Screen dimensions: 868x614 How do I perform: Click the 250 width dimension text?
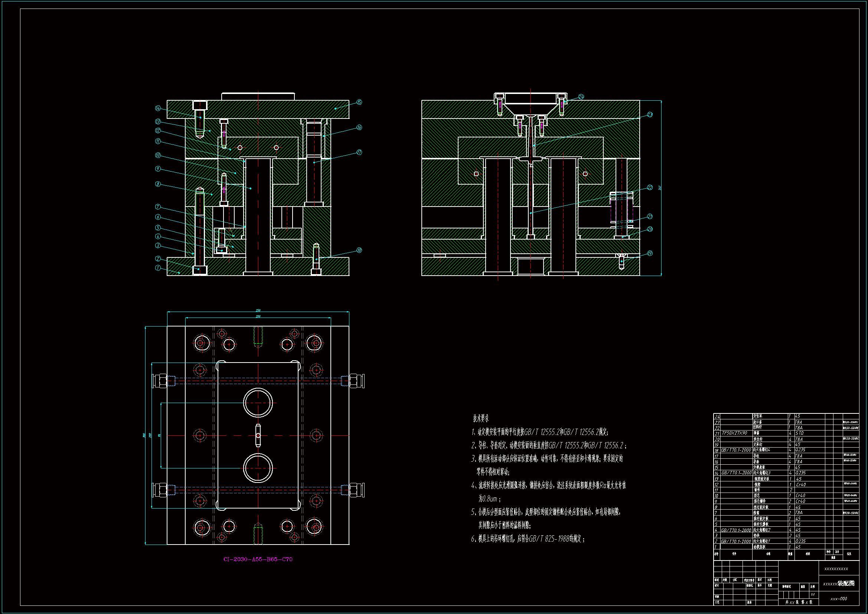point(258,311)
